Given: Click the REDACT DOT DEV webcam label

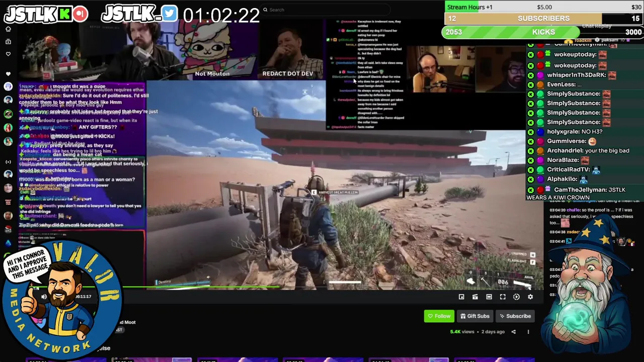Looking at the screenshot, I should pyautogui.click(x=287, y=73).
